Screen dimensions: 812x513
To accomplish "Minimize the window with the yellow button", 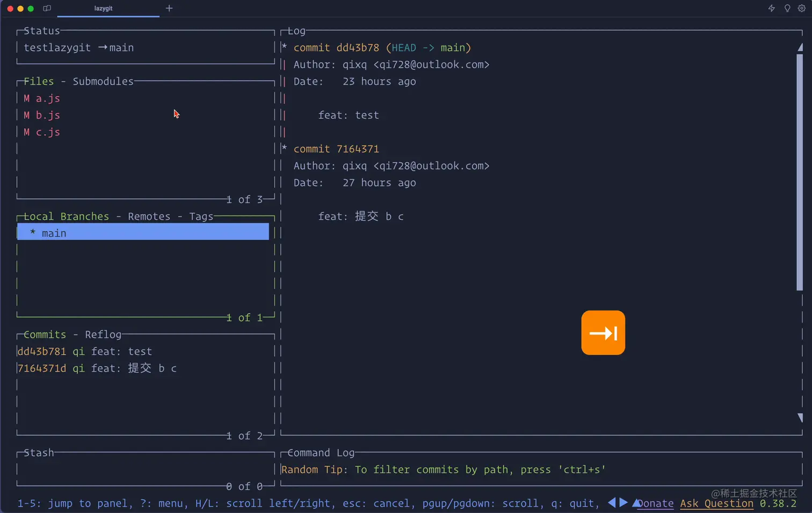I will point(20,9).
